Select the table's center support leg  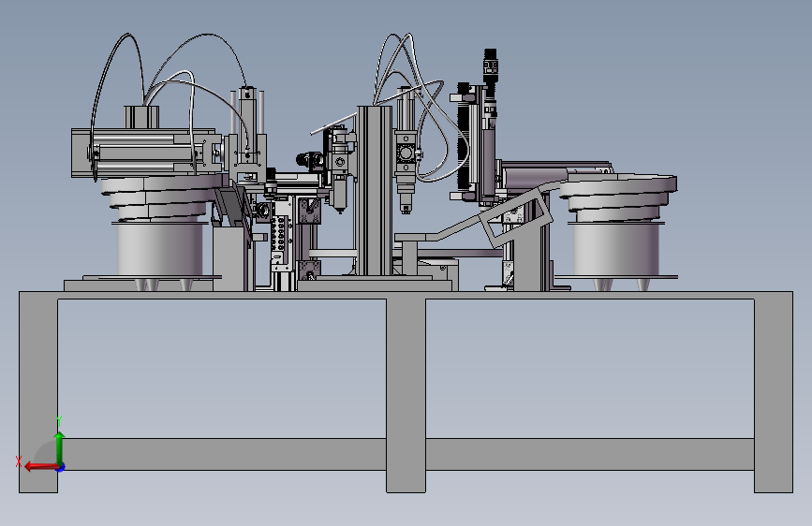click(406, 396)
